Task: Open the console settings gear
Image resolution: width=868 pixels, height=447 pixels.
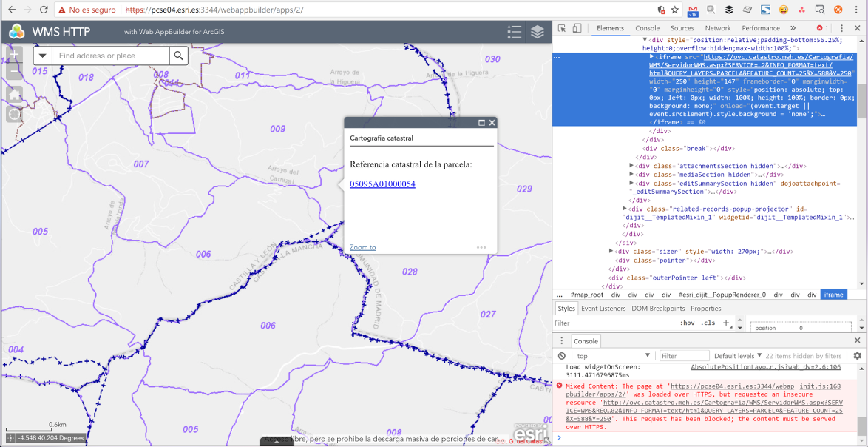Action: 858,356
